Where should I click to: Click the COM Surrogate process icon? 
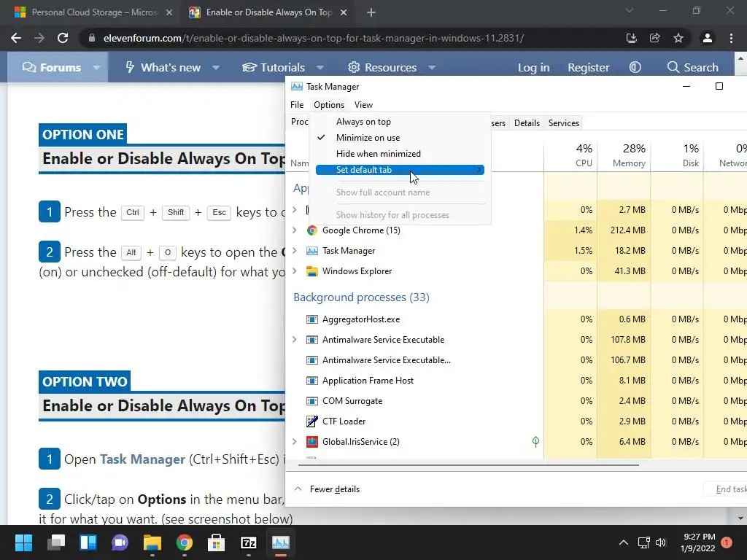pos(312,401)
